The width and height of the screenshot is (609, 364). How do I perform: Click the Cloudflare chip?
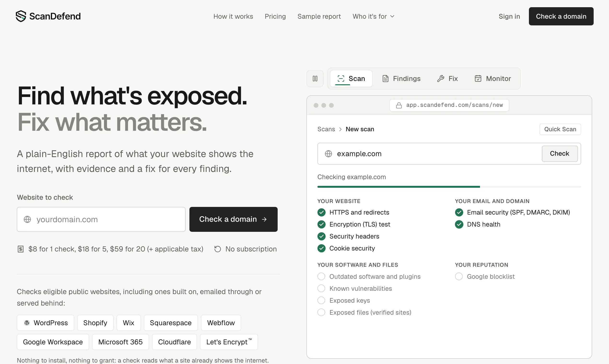coord(174,342)
